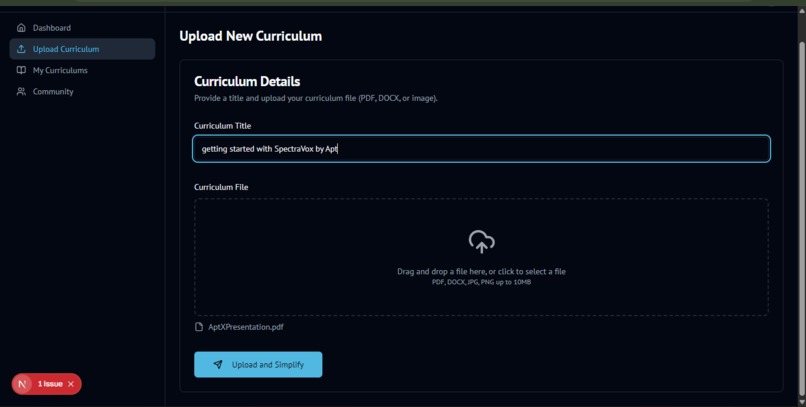806x407 pixels.
Task: Open the Dashboard menu item
Action: pos(82,28)
